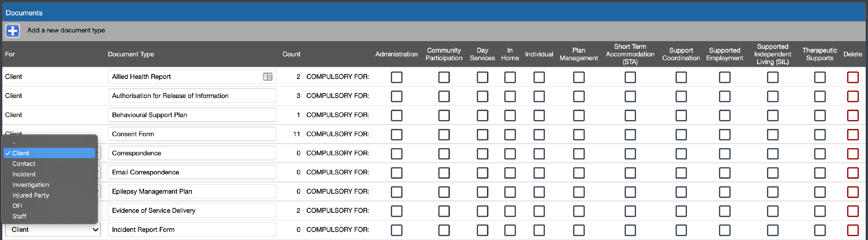Open the For dropdown beside Incident Report Form

53,230
